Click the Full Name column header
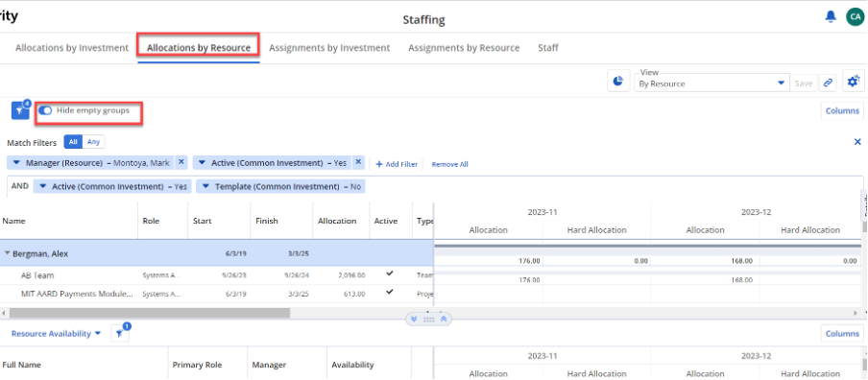868x380 pixels. coord(21,365)
